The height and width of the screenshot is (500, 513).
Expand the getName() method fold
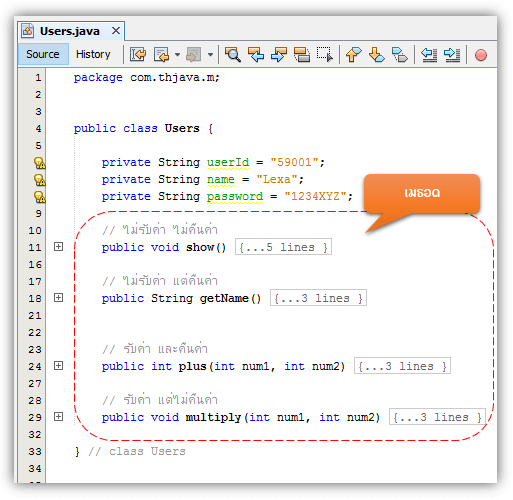pyautogui.click(x=58, y=298)
